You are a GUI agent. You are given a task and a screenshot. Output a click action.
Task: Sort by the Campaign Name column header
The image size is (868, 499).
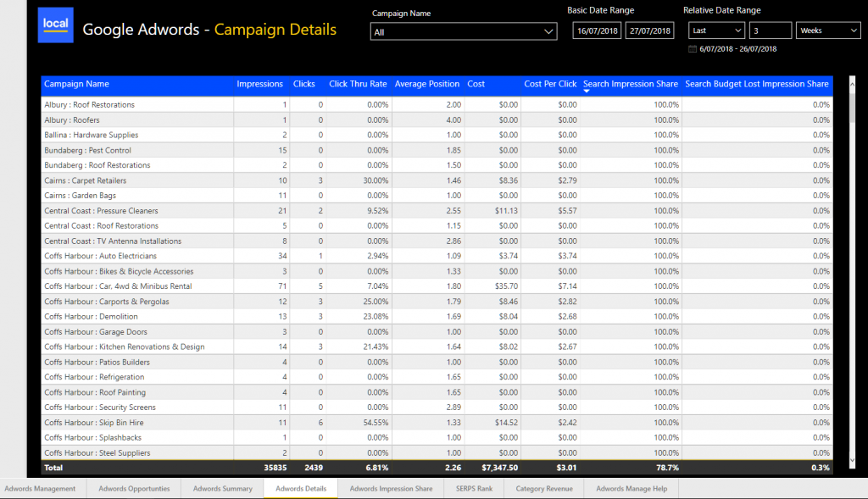76,84
